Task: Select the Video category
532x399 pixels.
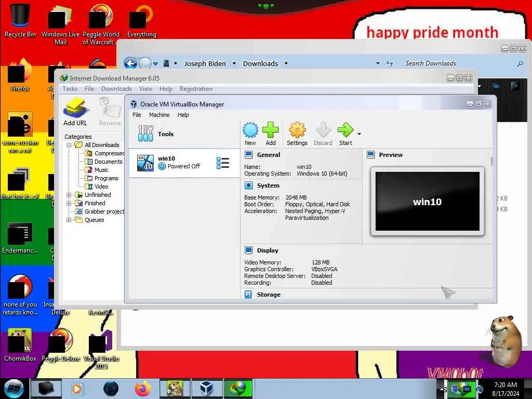Action: [x=97, y=187]
